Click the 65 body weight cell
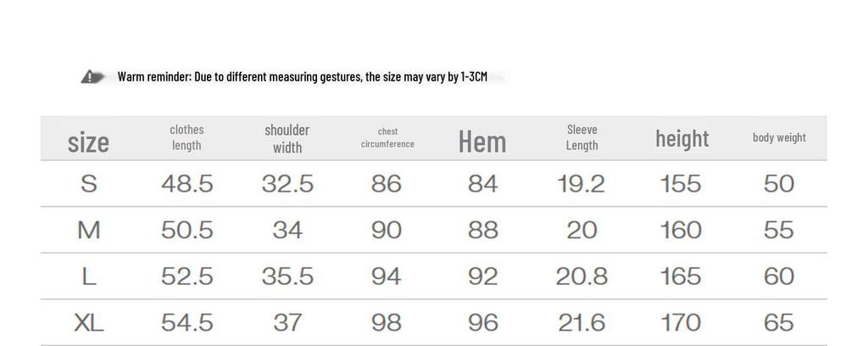 [779, 322]
